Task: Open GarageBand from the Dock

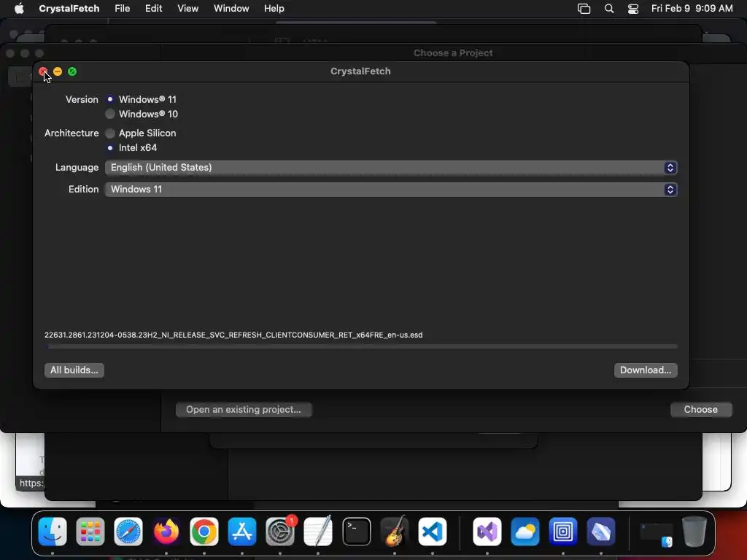Action: [395, 532]
